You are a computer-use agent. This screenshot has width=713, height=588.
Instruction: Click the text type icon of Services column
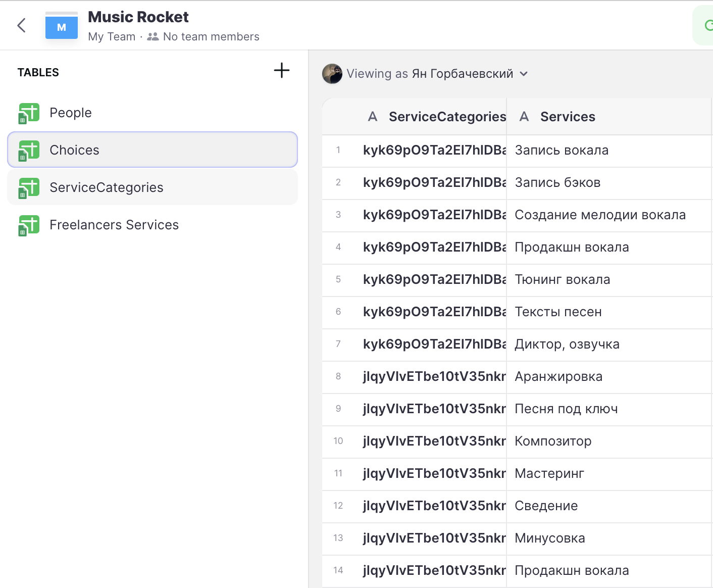524,117
